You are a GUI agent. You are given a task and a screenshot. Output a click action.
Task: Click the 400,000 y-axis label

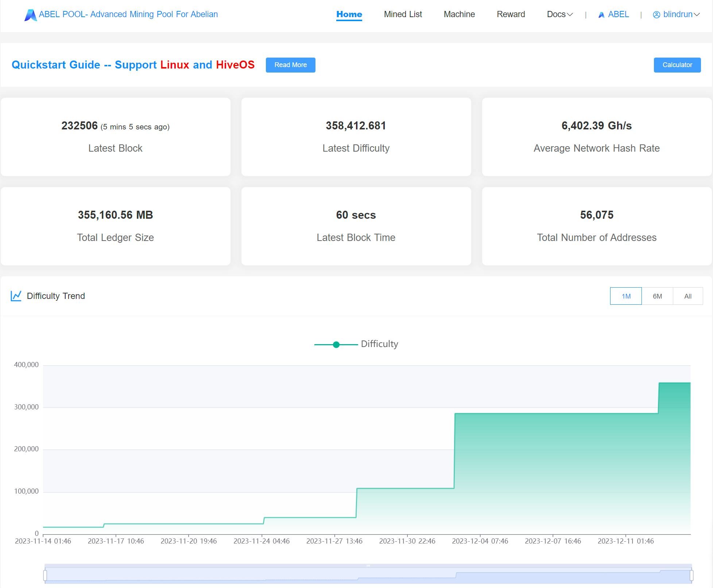point(26,365)
